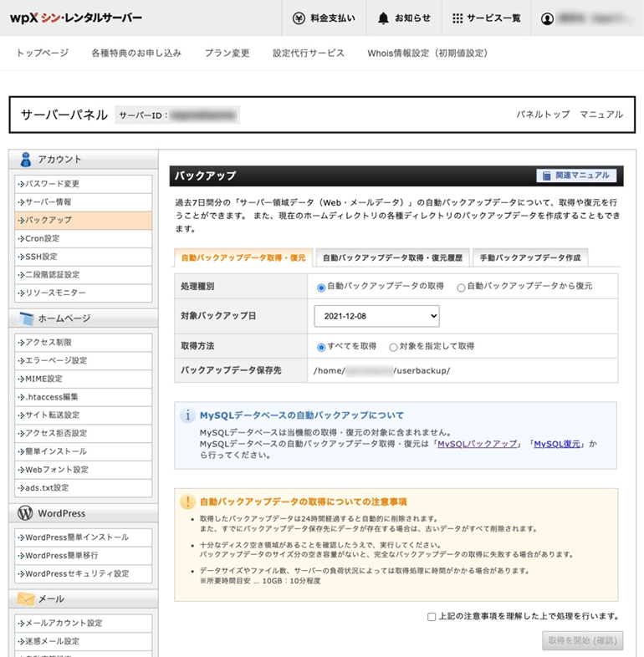The height and width of the screenshot is (657, 644).
Task: Open トップページ in the navigation
Action: pyautogui.click(x=43, y=53)
